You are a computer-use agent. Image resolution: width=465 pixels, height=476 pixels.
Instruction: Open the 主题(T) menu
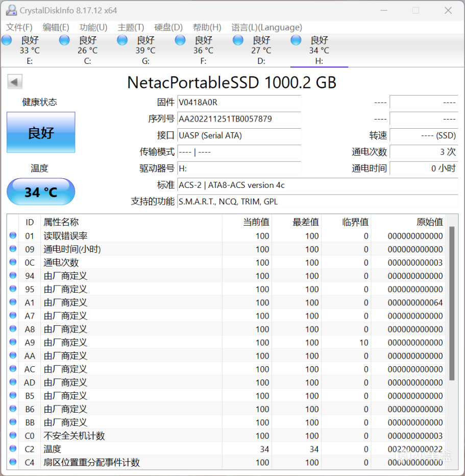click(131, 27)
